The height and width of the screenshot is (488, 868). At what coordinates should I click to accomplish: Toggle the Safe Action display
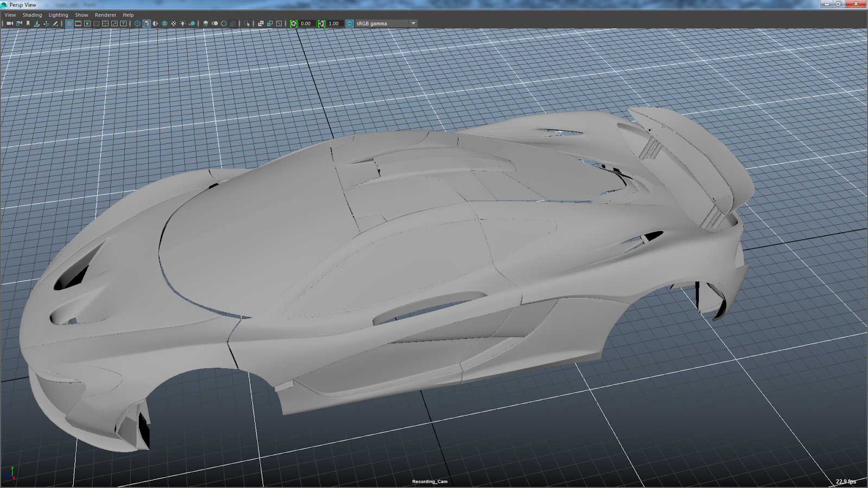114,24
